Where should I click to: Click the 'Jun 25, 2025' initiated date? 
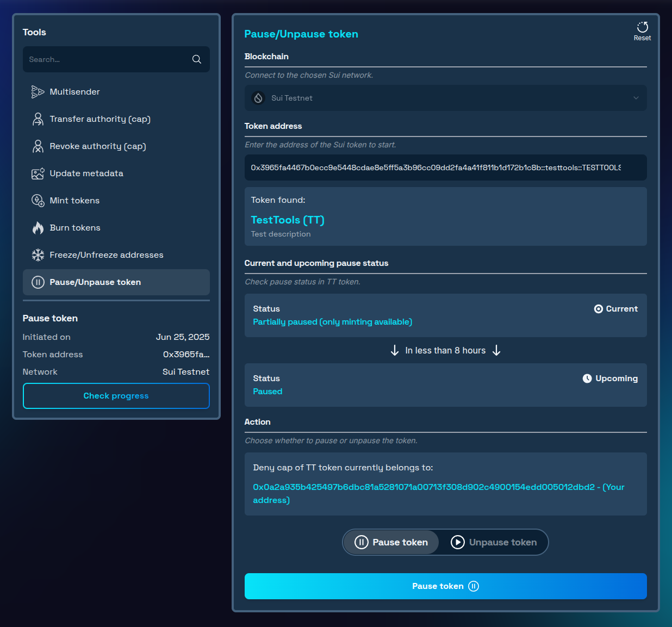(x=183, y=337)
